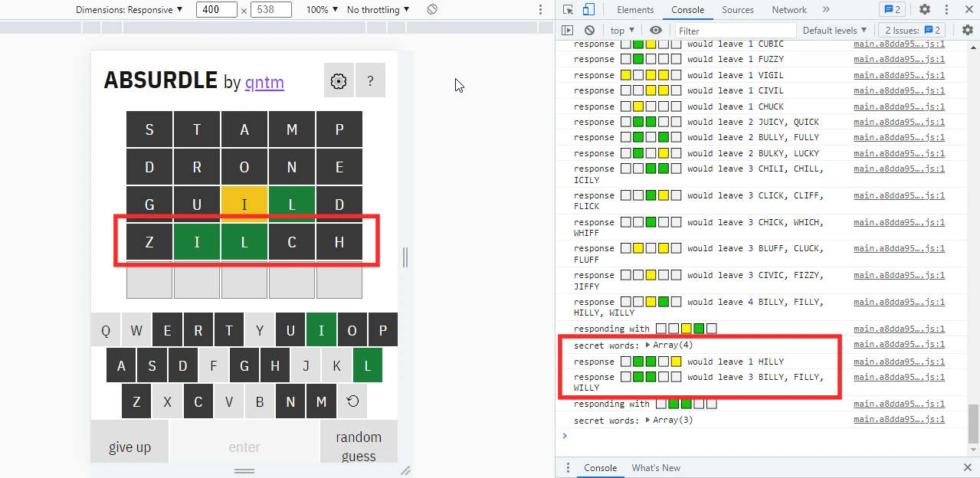The image size is (980, 478).
Task: Open the What's New drawer tab
Action: (656, 468)
